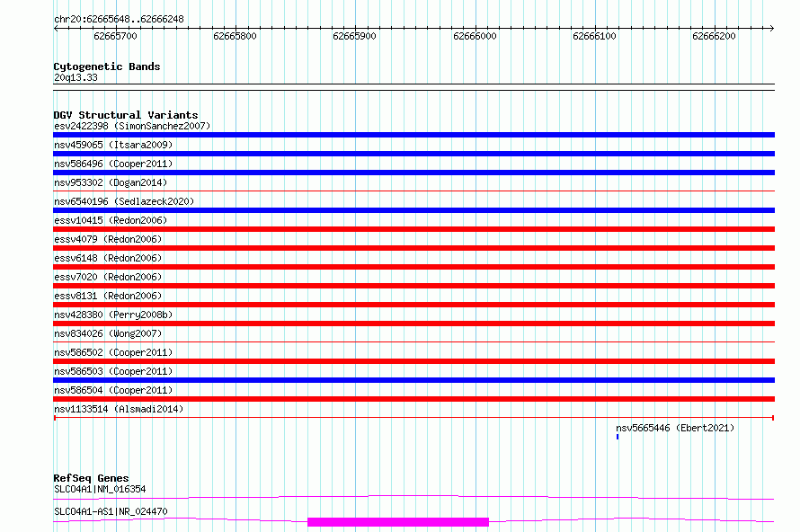Select thin red line under nsv834026

[x=413, y=342]
